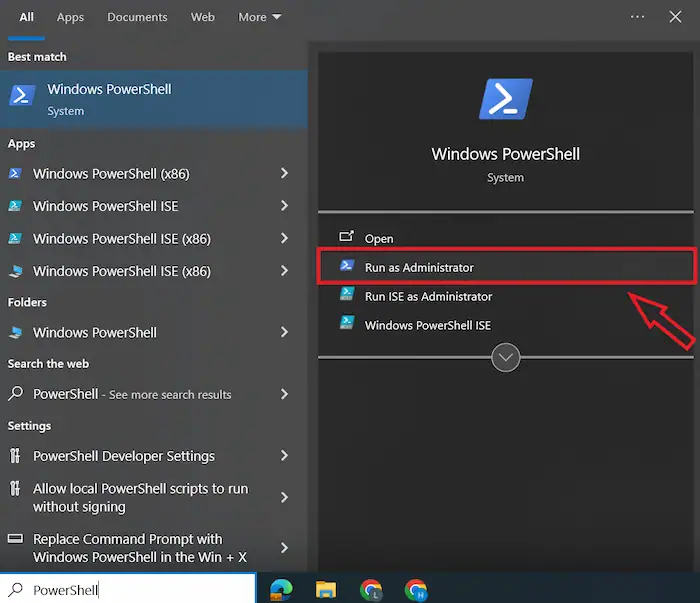Switch to the Apps tab

point(70,17)
